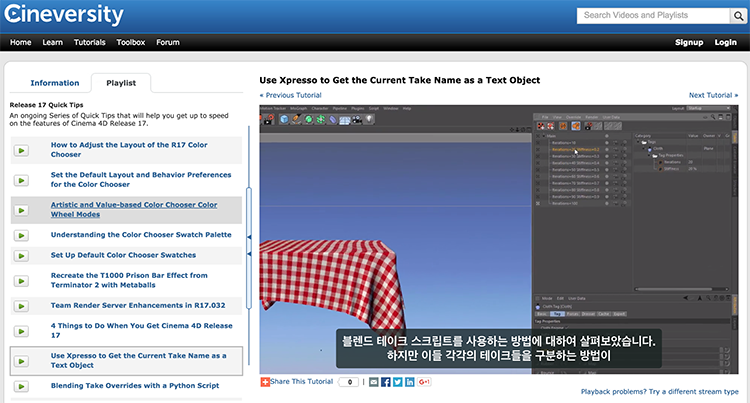
Task: Open 'Blending Take Overrides with a Python Script' link
Action: coord(135,386)
